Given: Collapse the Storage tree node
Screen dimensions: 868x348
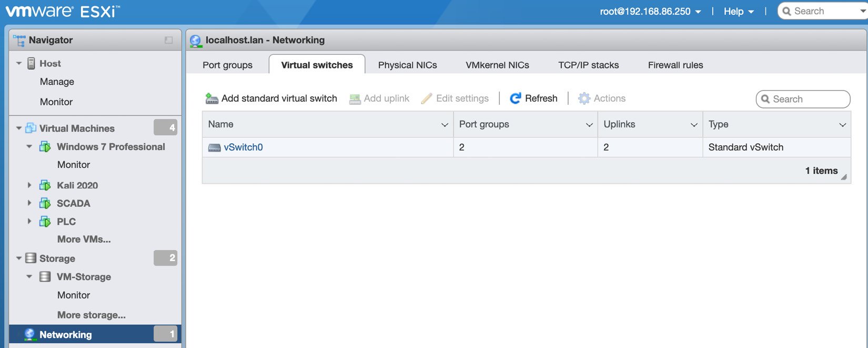Looking at the screenshot, I should 19,258.
